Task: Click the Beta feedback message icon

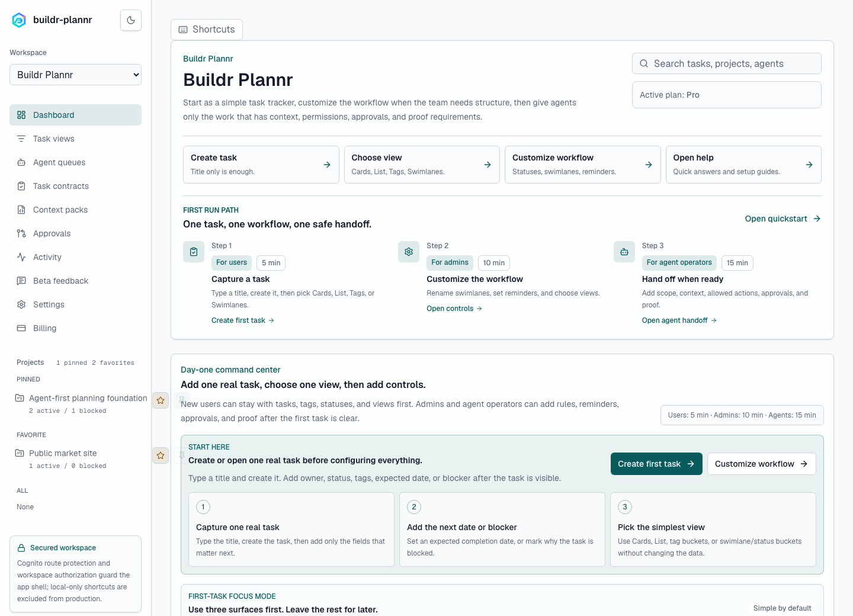Action: (x=21, y=281)
